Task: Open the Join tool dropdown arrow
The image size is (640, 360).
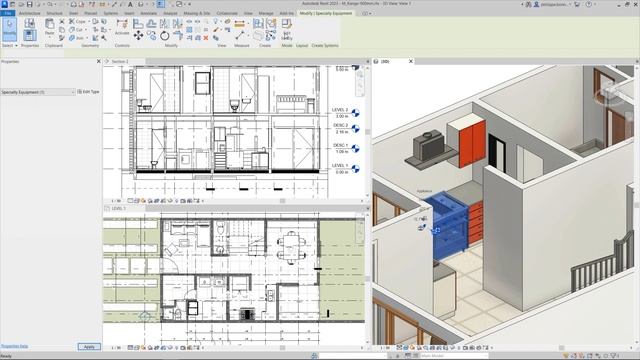Action: [87, 38]
